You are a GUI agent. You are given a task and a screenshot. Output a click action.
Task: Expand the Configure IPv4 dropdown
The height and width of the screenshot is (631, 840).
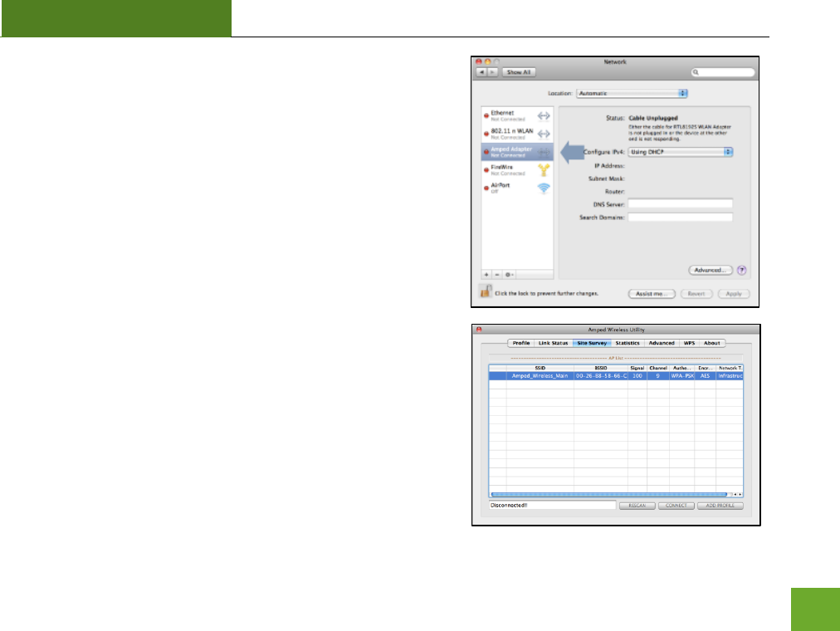point(681,152)
